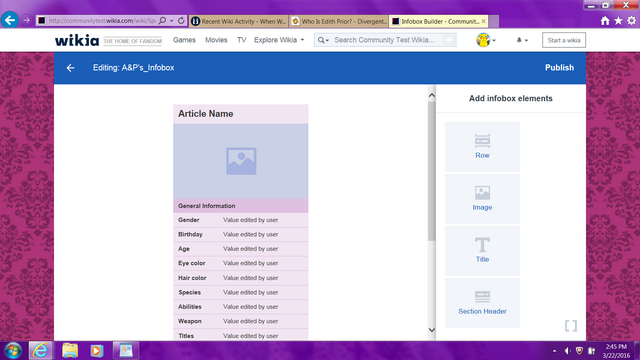Switch to Who Is Edith Prior tab
The width and height of the screenshot is (640, 360).
click(339, 21)
